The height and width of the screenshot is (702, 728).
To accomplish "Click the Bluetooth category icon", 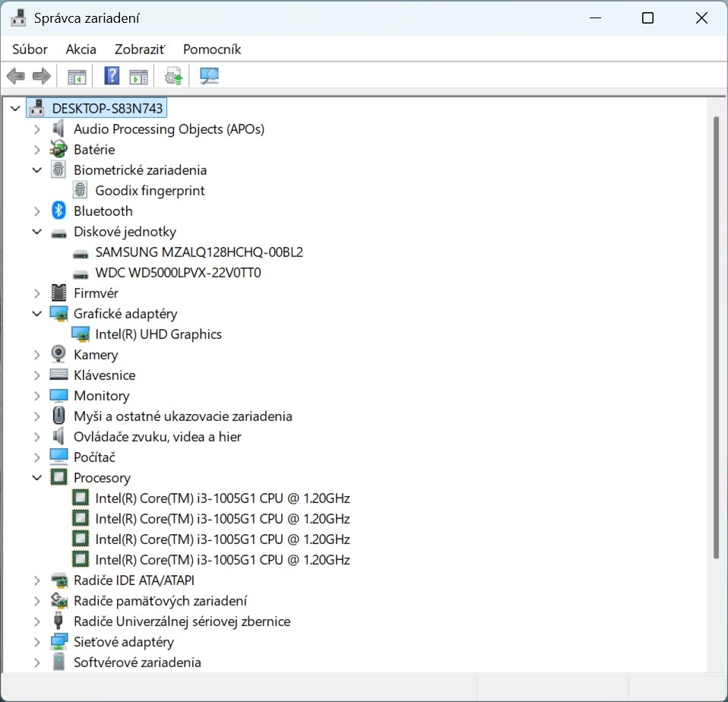I will tap(59, 210).
